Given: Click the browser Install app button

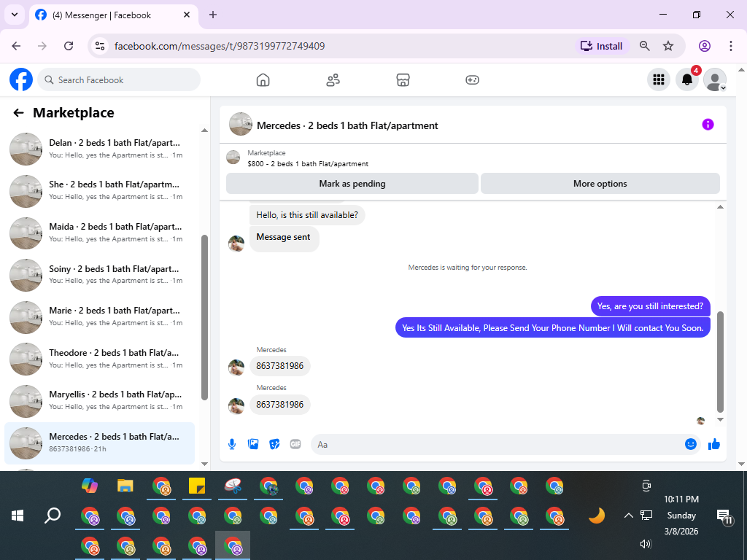Looking at the screenshot, I should tap(602, 46).
